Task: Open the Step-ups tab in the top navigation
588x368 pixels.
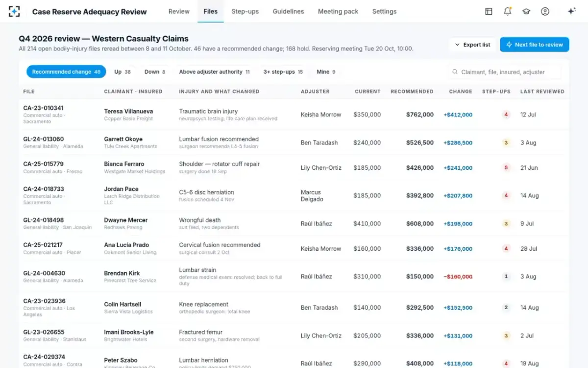Action: pos(245,11)
